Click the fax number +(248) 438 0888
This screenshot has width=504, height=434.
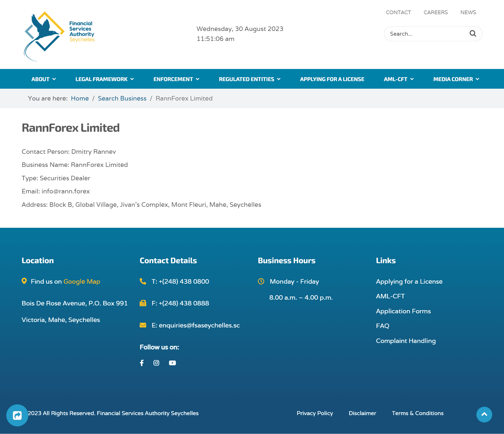tap(184, 303)
